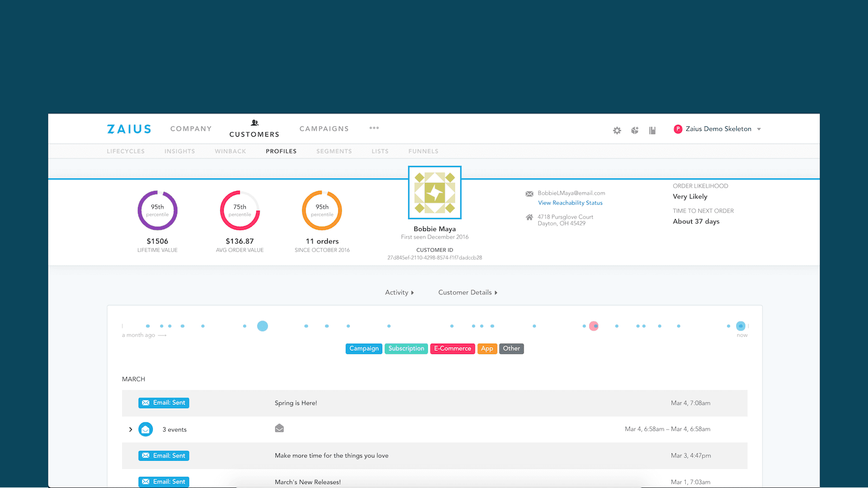
Task: Toggle the Campaign event filter
Action: point(363,349)
